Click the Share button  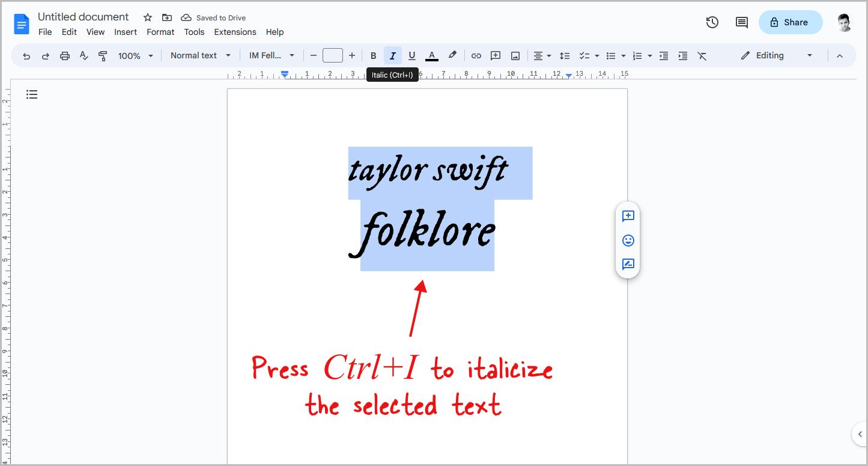[x=791, y=22]
